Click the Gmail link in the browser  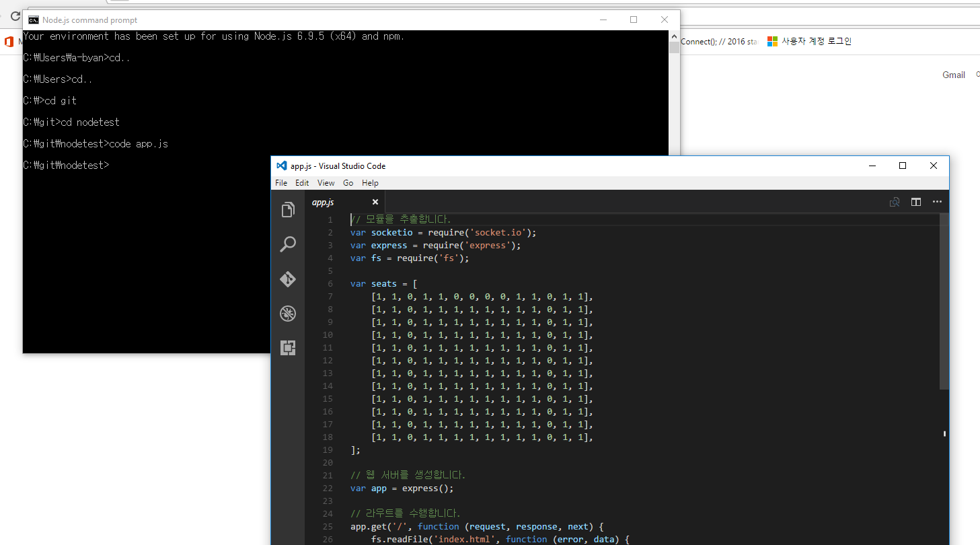(x=953, y=75)
